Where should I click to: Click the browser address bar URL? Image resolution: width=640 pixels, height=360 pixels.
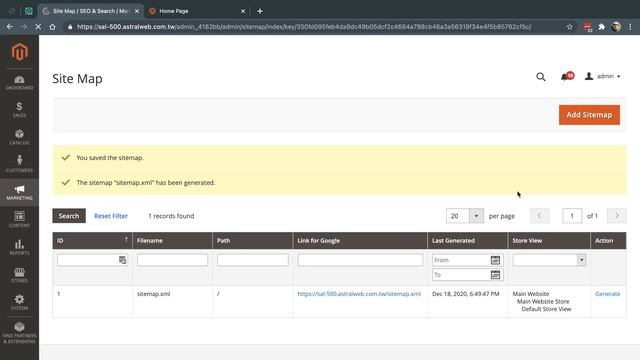click(304, 27)
